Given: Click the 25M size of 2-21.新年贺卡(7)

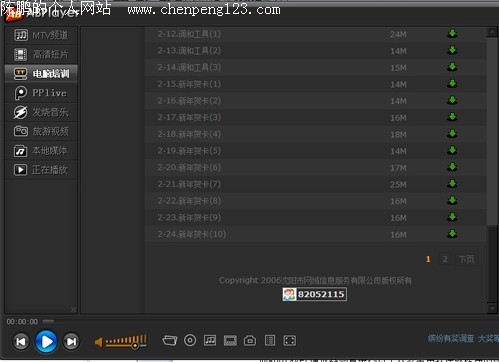Looking at the screenshot, I should coord(398,184).
